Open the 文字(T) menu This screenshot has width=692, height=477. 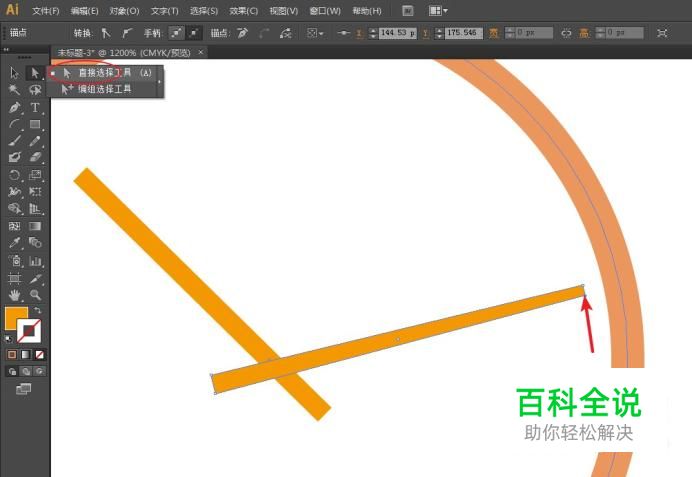click(x=164, y=11)
